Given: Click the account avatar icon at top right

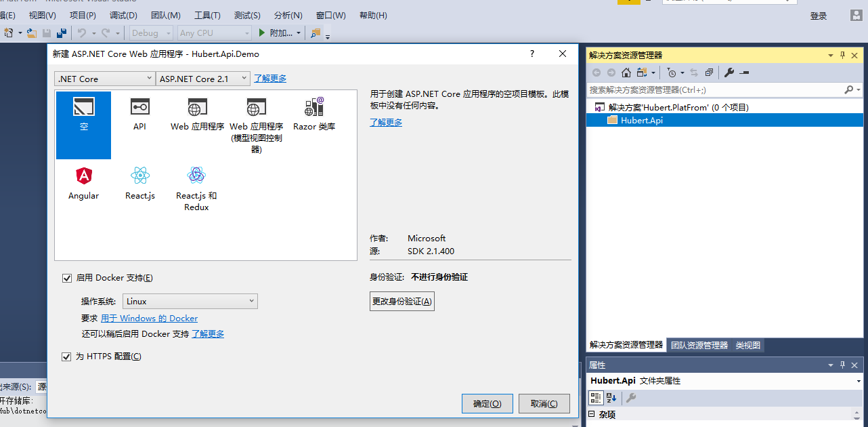Looking at the screenshot, I should pyautogui.click(x=856, y=15).
